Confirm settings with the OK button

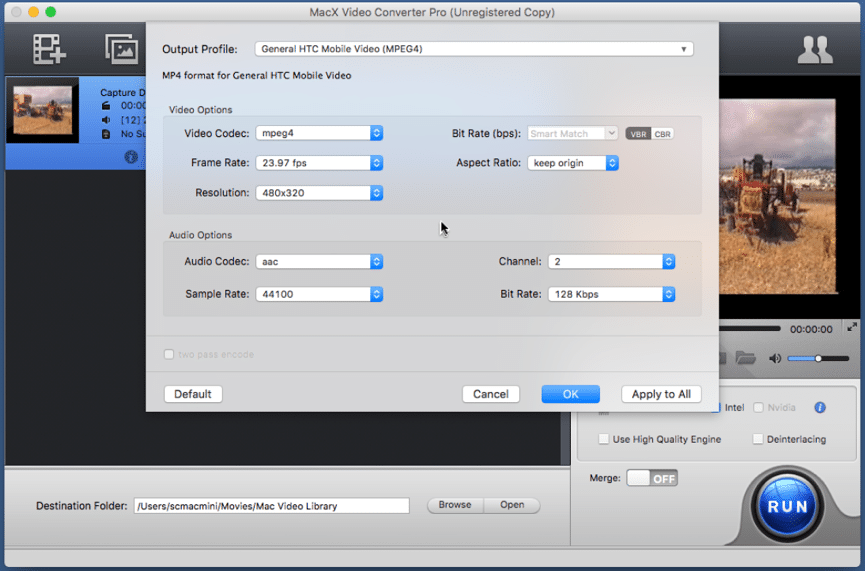point(570,394)
